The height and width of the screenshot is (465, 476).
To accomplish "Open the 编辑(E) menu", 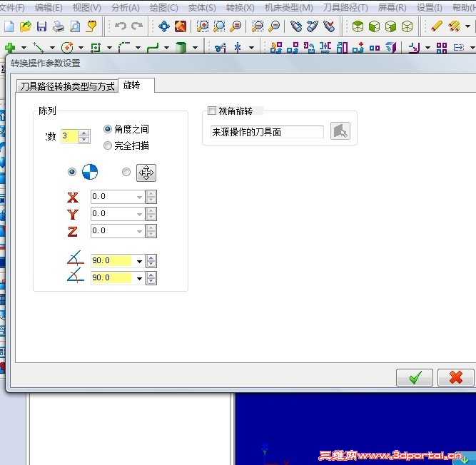I will coord(49,8).
